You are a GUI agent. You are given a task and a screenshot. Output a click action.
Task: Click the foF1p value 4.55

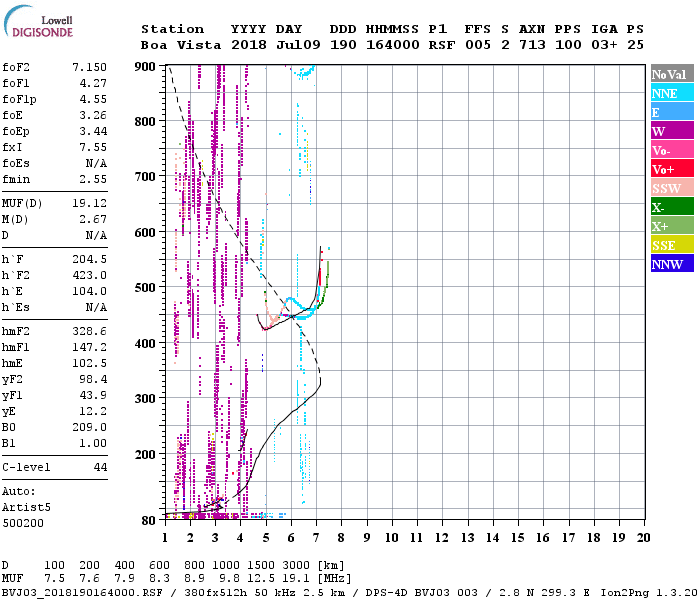(93, 99)
